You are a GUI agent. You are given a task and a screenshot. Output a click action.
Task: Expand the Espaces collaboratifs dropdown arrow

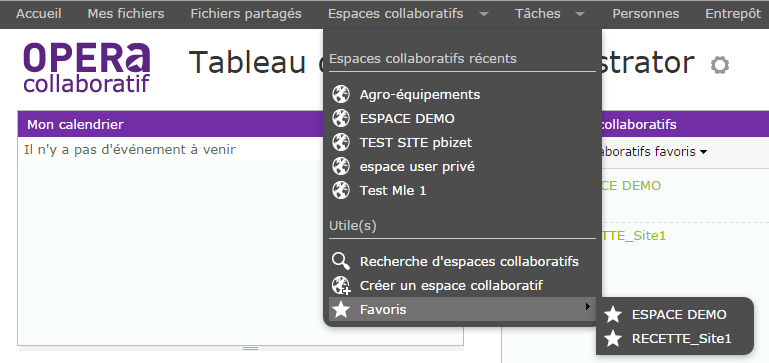click(x=484, y=14)
